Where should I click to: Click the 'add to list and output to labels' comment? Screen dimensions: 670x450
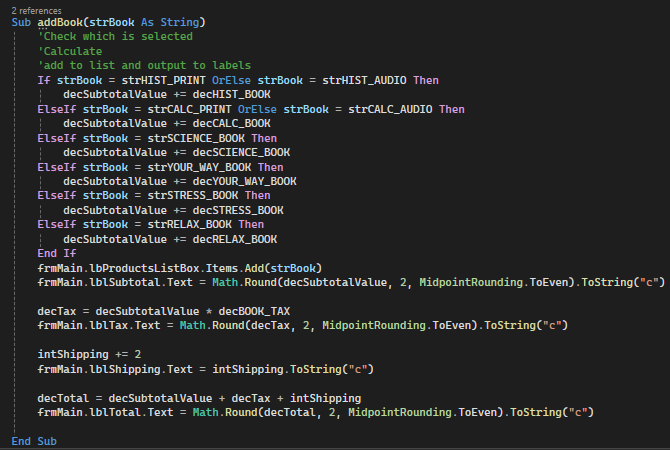pos(144,65)
